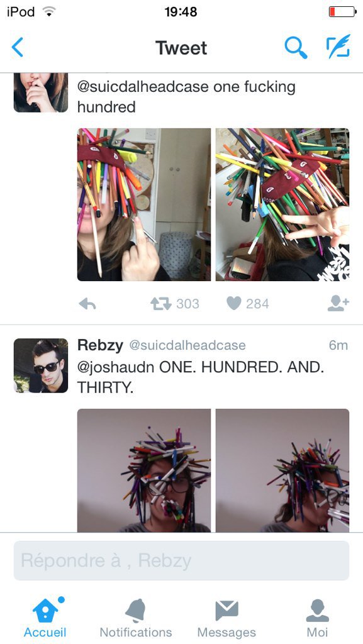The image size is (363, 644).
Task: Tap the back arrow
Action: point(18,47)
